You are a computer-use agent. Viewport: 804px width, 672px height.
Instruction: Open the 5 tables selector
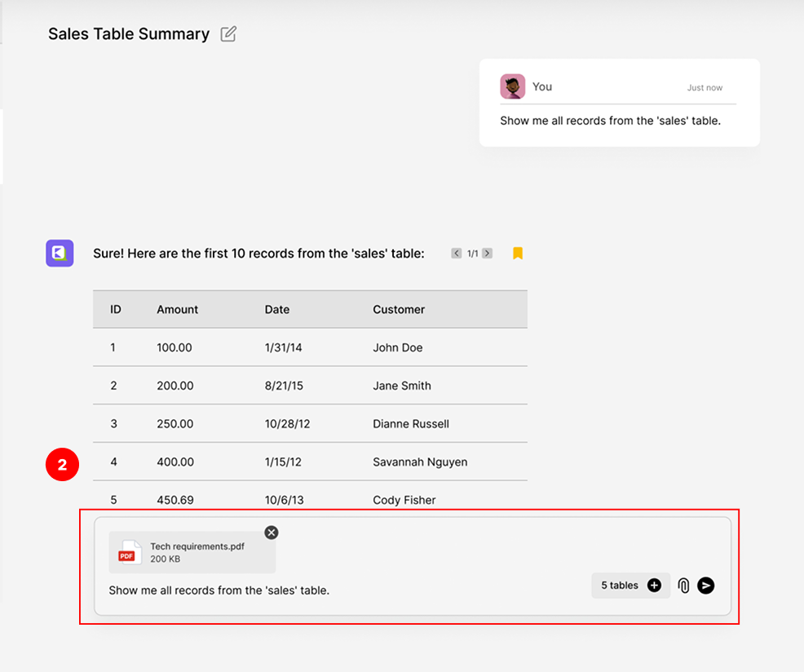coord(621,586)
